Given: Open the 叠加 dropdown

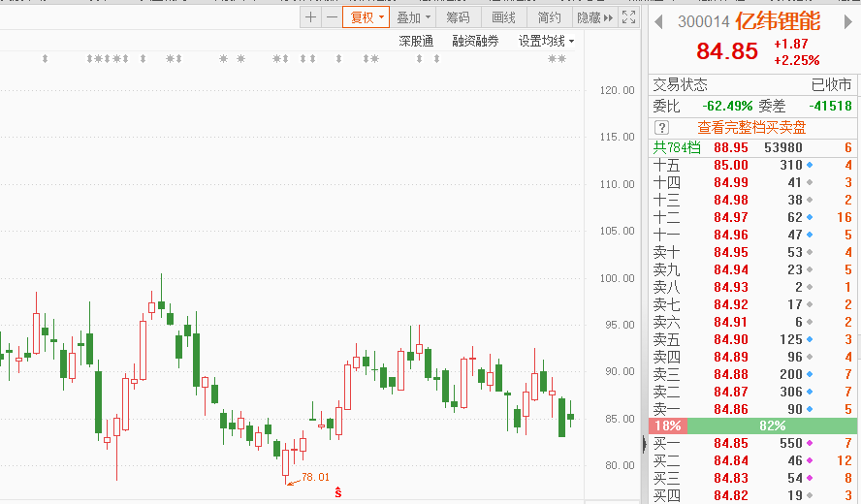Looking at the screenshot, I should (x=413, y=17).
